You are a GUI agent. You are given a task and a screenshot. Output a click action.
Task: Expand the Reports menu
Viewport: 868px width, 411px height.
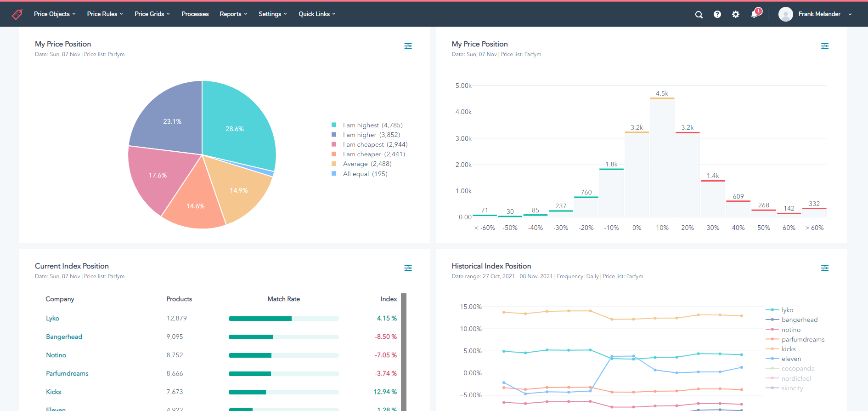coord(233,14)
